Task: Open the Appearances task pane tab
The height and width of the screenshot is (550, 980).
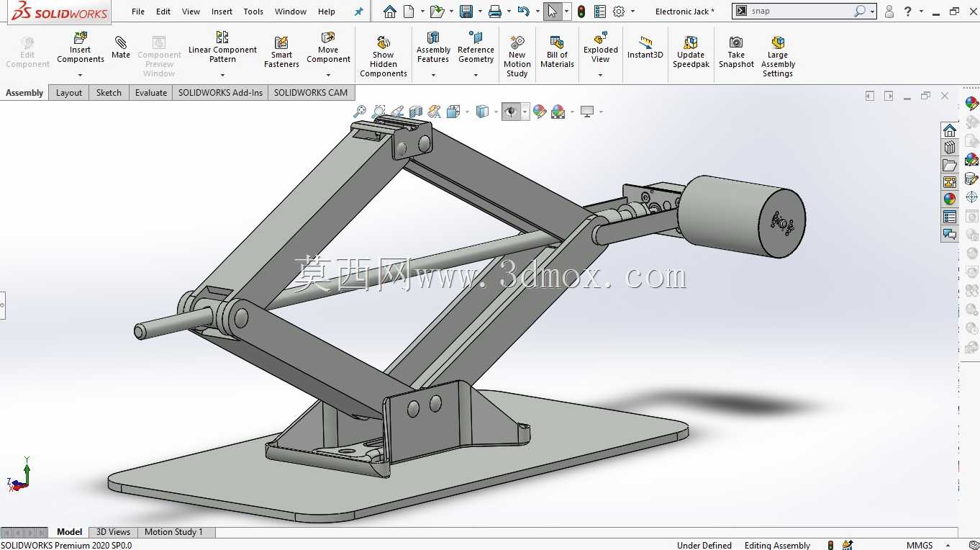Action: (x=950, y=199)
